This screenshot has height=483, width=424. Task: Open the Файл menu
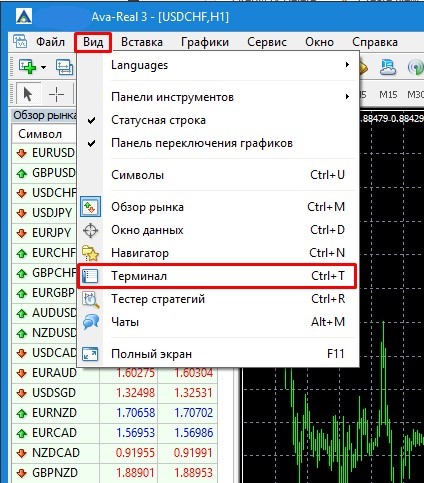point(50,42)
